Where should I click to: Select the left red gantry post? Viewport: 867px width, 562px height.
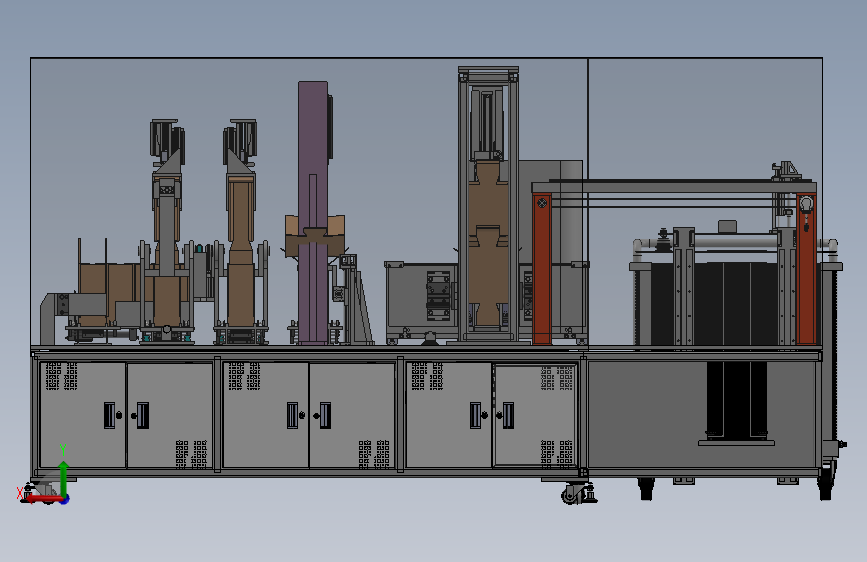[542, 268]
